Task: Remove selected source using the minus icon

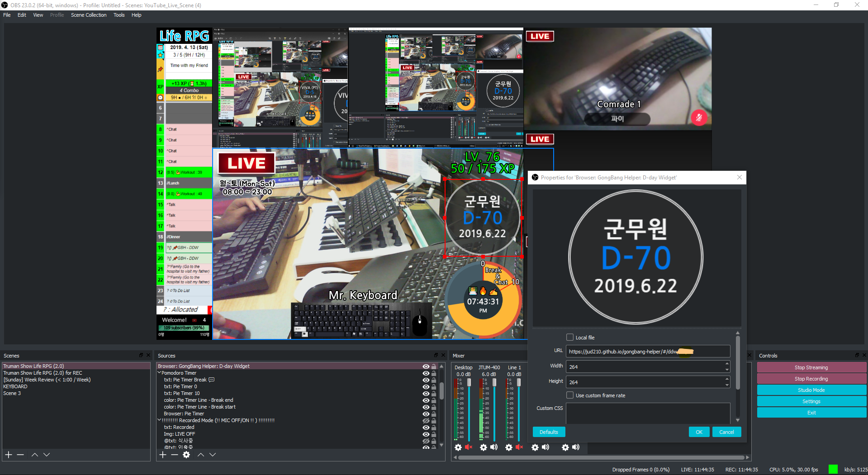Action: [x=175, y=455]
